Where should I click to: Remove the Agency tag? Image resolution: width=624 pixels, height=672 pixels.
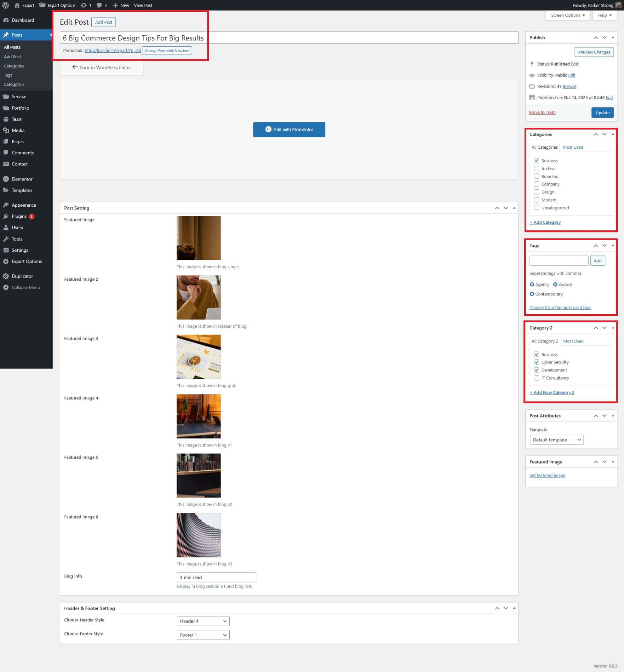pos(532,285)
